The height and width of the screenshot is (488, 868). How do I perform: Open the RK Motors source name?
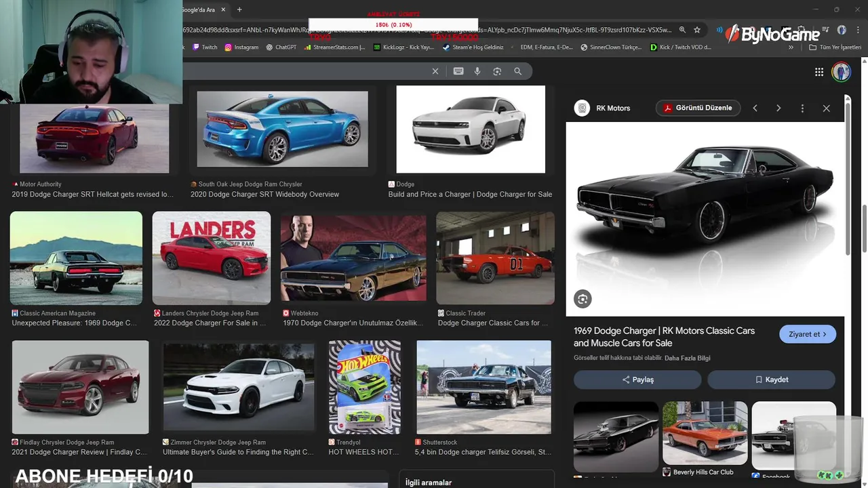613,108
